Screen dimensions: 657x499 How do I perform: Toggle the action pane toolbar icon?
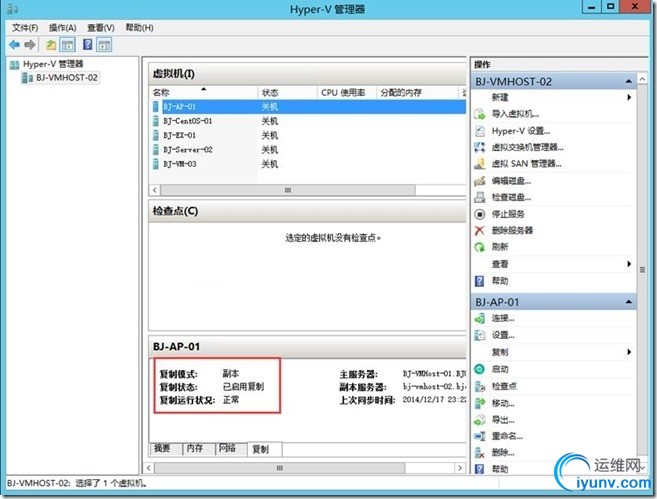point(104,44)
